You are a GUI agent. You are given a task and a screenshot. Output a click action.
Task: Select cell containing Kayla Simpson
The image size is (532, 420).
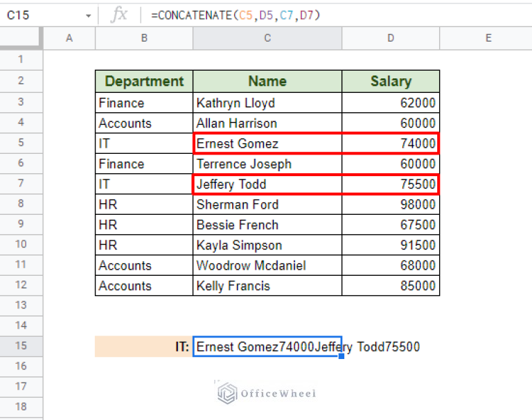click(x=267, y=245)
